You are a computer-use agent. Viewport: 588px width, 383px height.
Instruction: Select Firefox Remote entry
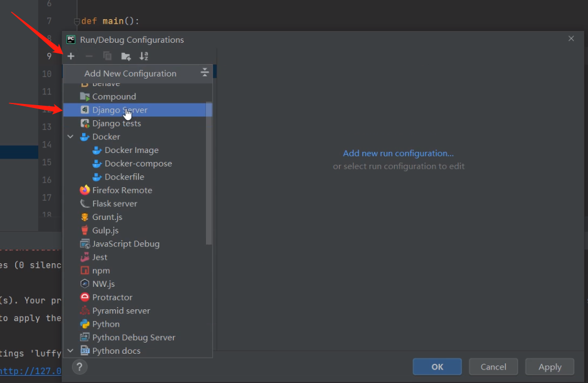coord(138,190)
